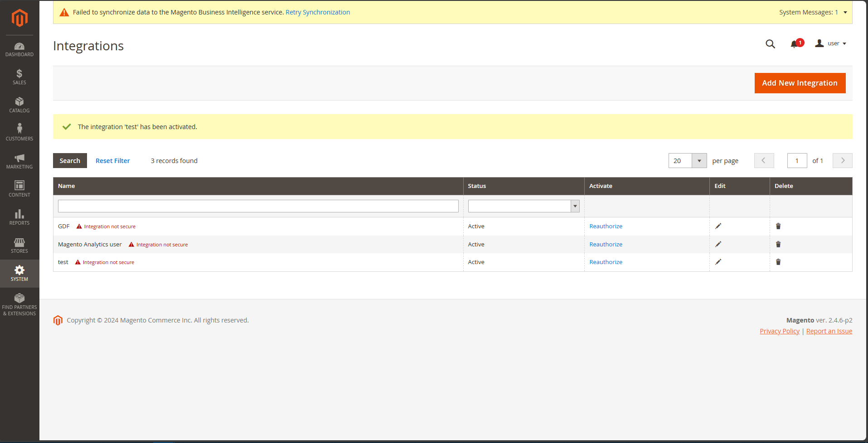Screen dimensions: 868x443
Task: Click the warning icon next to GDF
Action: (79, 226)
